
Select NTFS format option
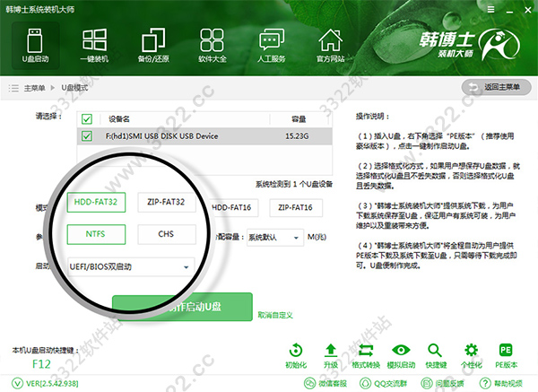coord(96,234)
